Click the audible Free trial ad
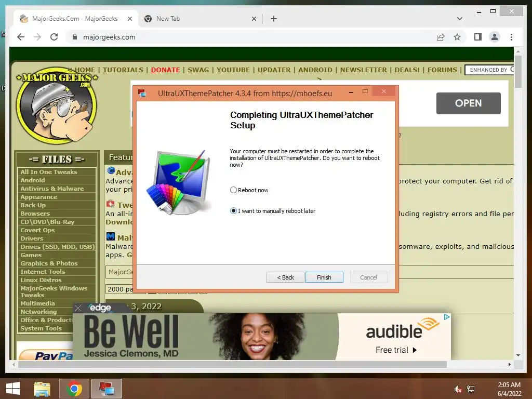The height and width of the screenshot is (399, 532). [x=395, y=350]
